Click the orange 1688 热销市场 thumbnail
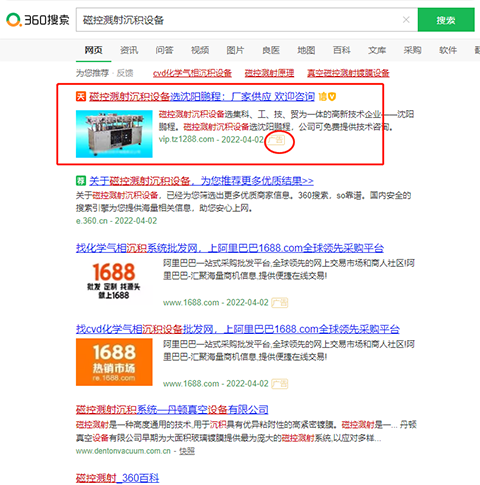 point(114,362)
